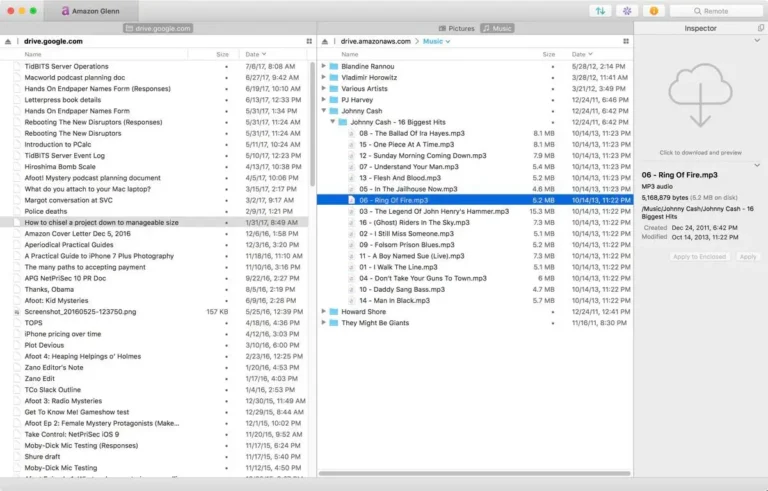Click the Howard Shore folder icon
This screenshot has height=491, width=768.
tap(334, 312)
